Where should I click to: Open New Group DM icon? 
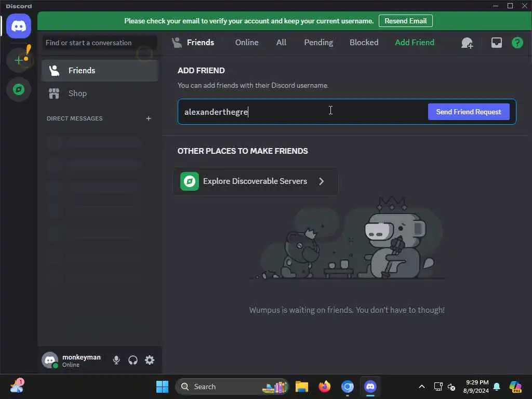point(467,43)
